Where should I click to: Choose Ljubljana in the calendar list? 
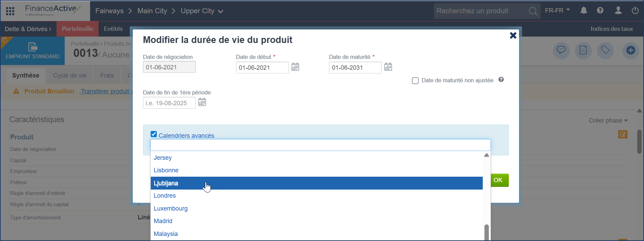tap(166, 183)
